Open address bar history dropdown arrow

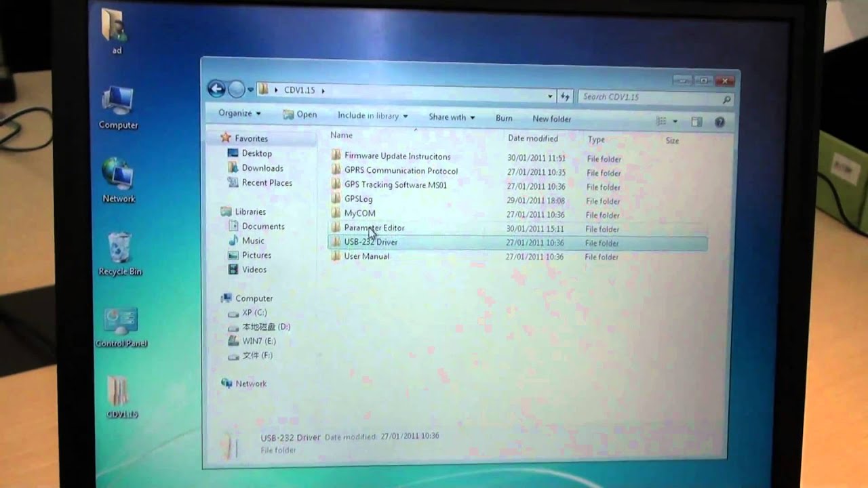551,96
